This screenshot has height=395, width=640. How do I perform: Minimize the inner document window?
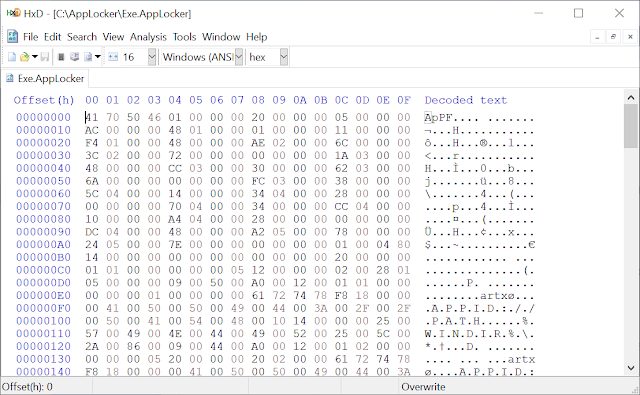coord(597,37)
